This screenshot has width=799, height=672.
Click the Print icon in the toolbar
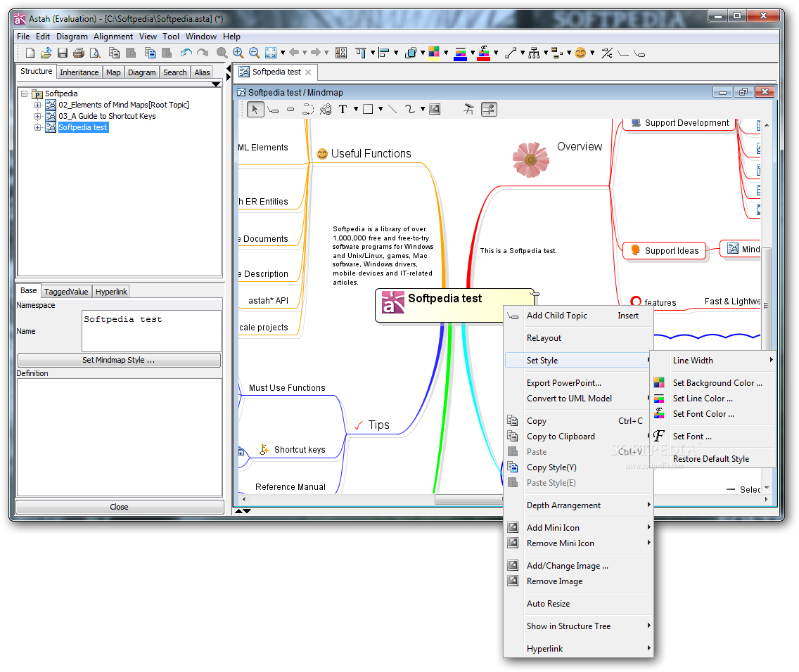click(79, 53)
